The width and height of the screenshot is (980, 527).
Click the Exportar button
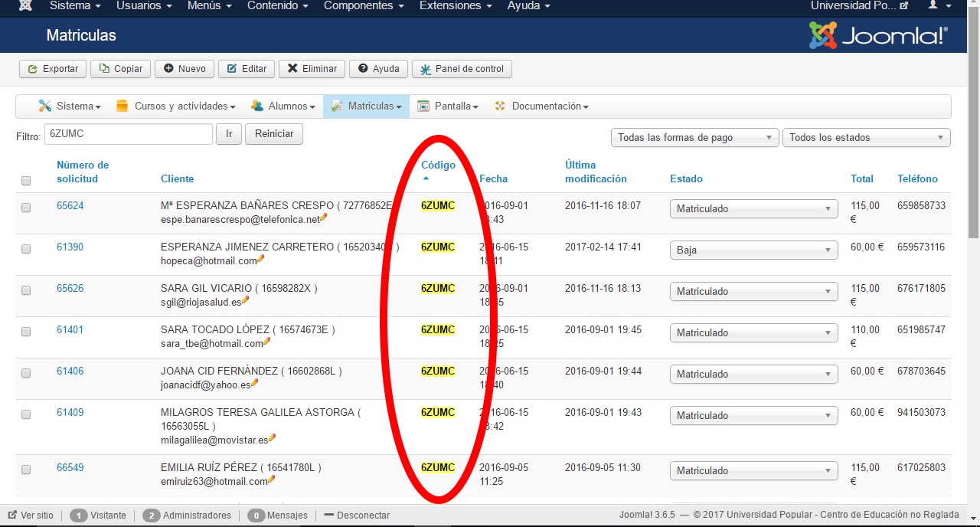53,69
